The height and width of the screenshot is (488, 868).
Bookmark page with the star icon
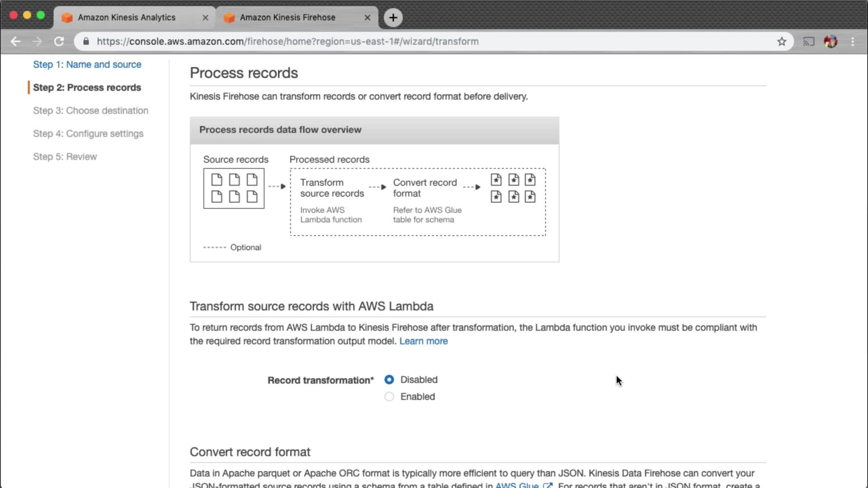pos(782,42)
